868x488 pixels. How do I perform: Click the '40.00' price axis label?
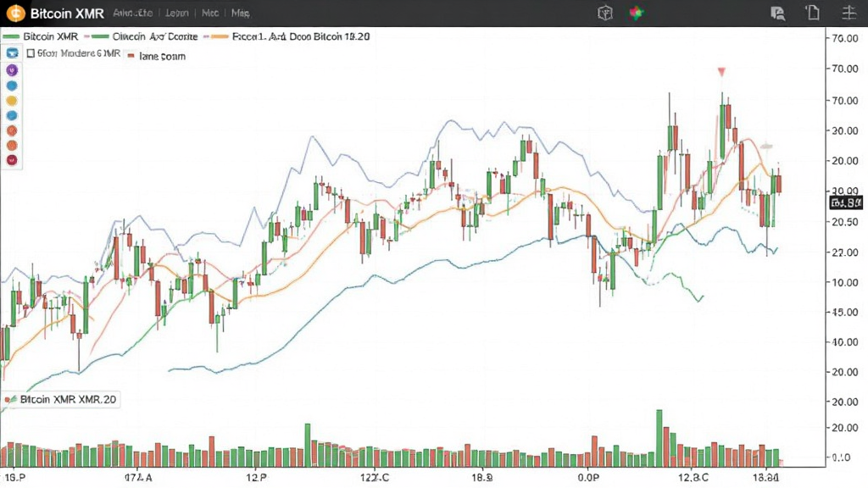(845, 342)
